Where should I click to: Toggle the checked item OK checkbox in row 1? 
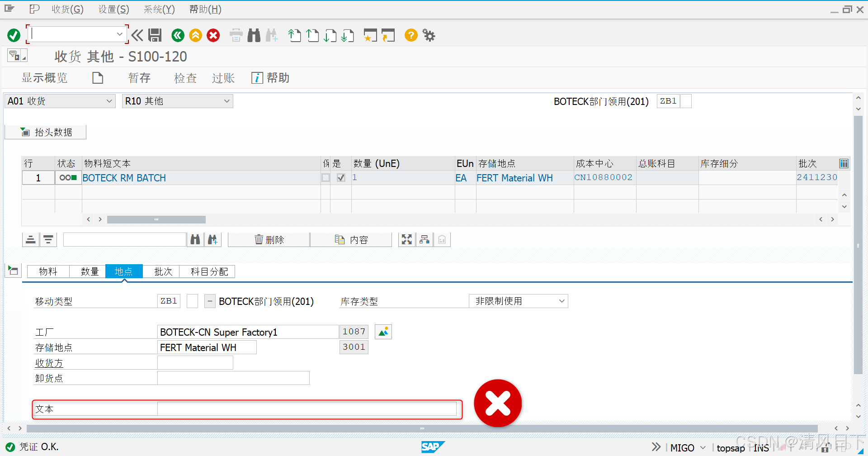(x=341, y=178)
